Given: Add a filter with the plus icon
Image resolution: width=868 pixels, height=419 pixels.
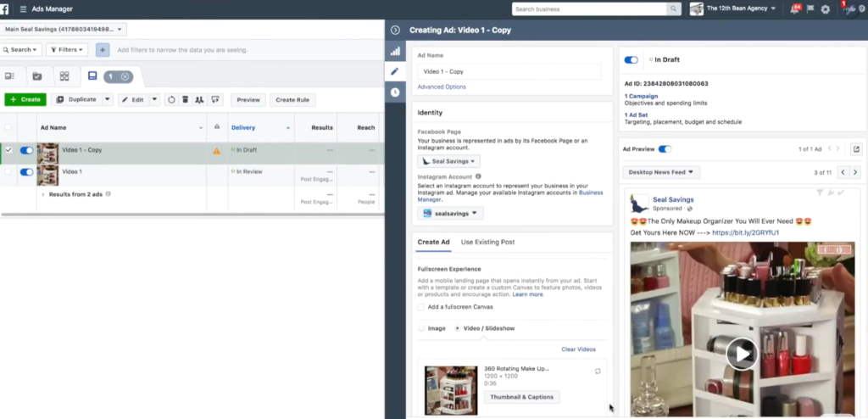Looking at the screenshot, I should [x=103, y=50].
